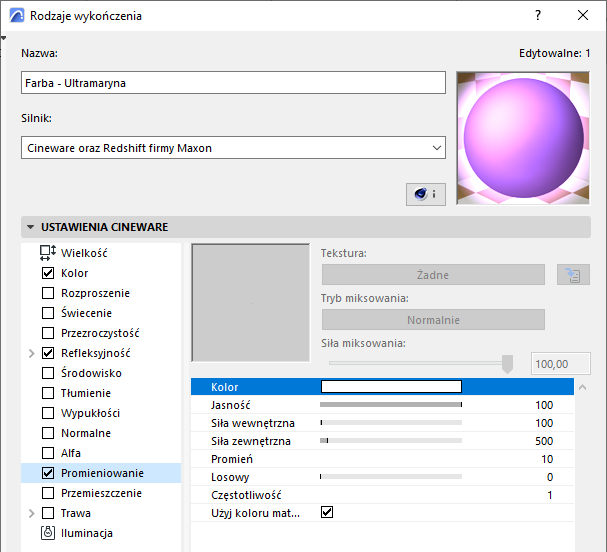Click the white Kolor color swatch
This screenshot has height=552, width=607.
[x=391, y=386]
